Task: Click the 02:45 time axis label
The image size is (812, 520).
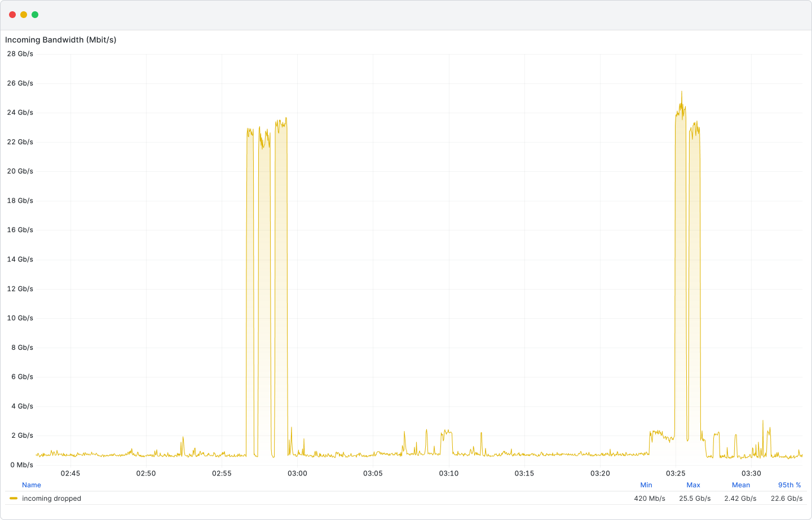Action: 70,473
